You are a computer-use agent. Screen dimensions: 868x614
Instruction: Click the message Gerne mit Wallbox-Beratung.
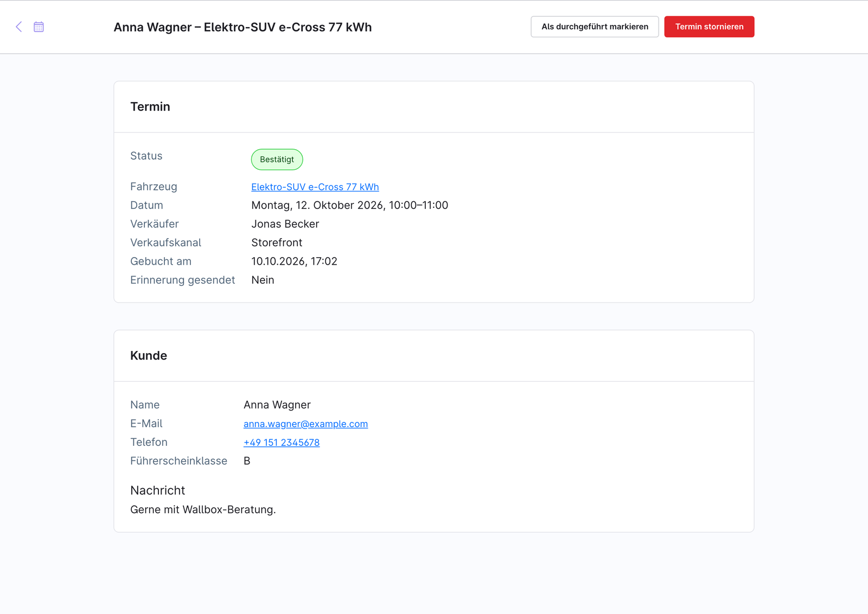tap(203, 509)
